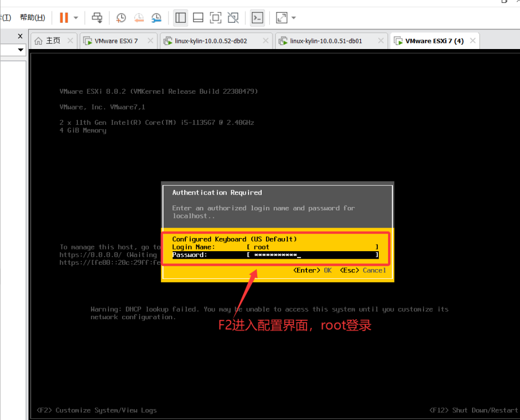Click the orange Pause VM button
The height and width of the screenshot is (420, 520).
coord(64,17)
